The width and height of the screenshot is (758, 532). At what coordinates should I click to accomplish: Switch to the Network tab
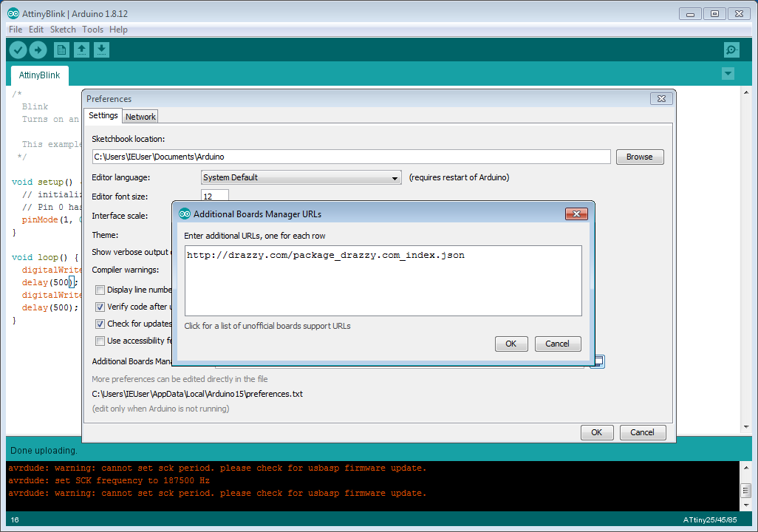[x=140, y=117]
